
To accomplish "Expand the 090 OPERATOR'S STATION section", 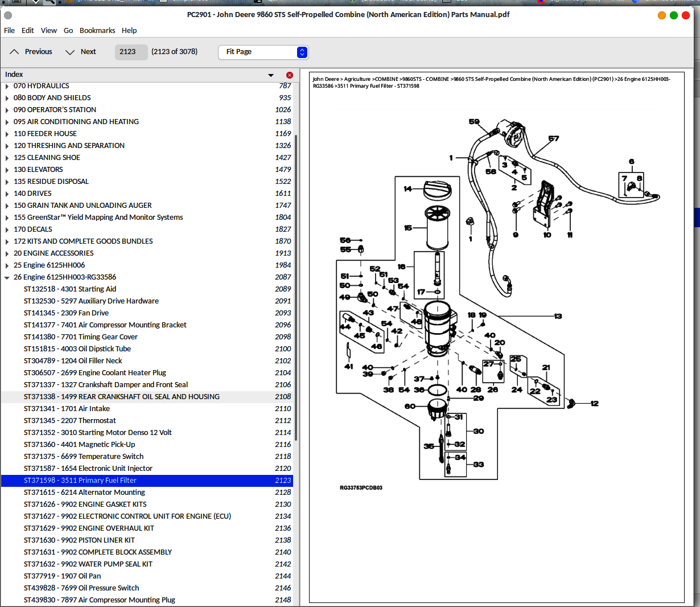I will [7, 110].
